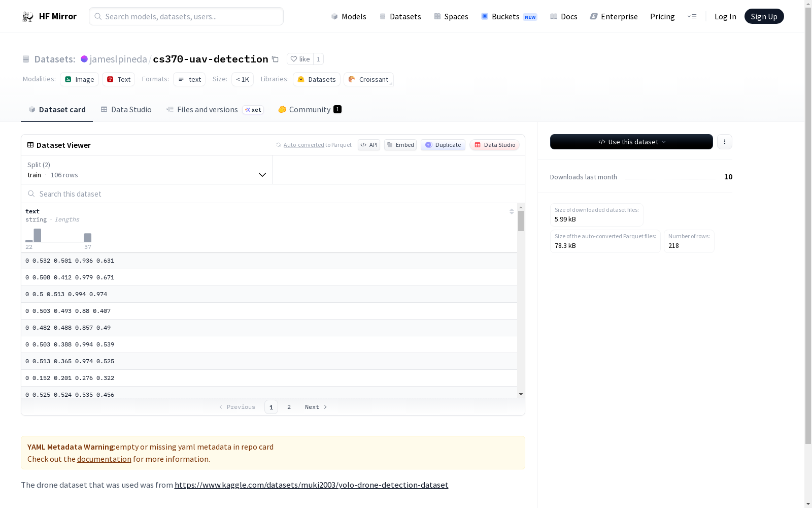Select the < 1K size tag
Viewport: 812px width, 508px height.
243,79
